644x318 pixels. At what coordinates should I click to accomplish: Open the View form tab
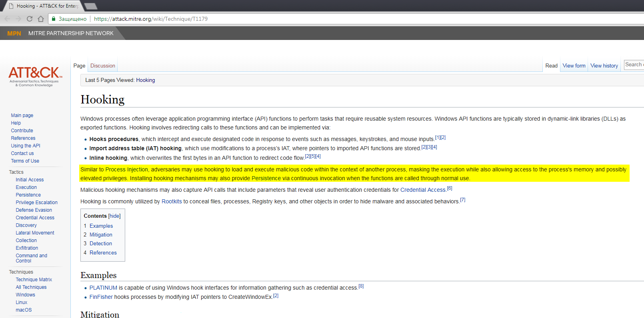point(574,66)
